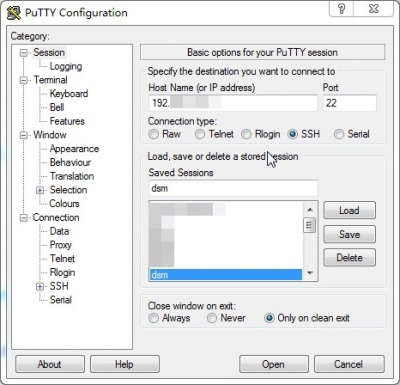Viewport: 400px width, 385px height.
Task: Delete the selected saved session
Action: (x=349, y=257)
